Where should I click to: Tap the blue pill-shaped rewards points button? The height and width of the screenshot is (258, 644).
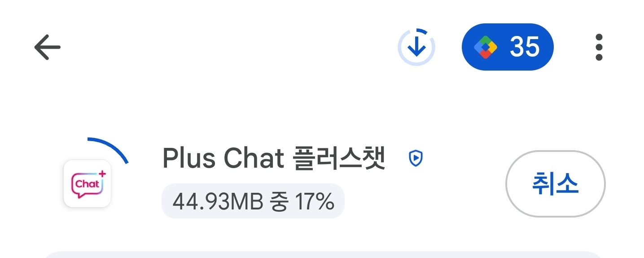(x=508, y=47)
